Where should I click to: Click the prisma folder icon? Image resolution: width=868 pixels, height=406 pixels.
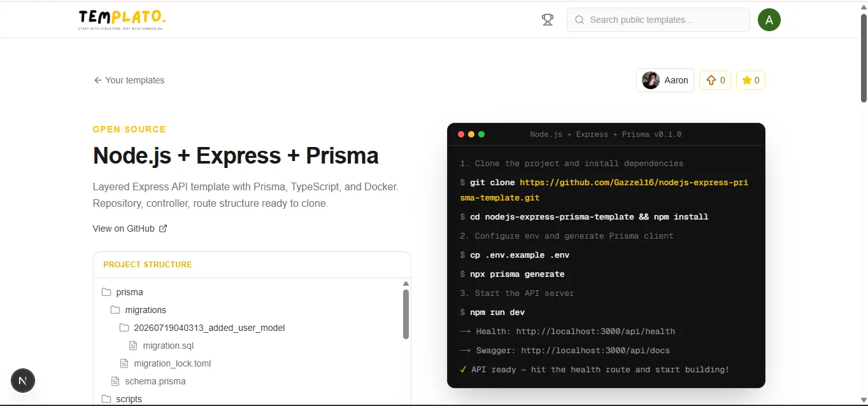tap(106, 292)
